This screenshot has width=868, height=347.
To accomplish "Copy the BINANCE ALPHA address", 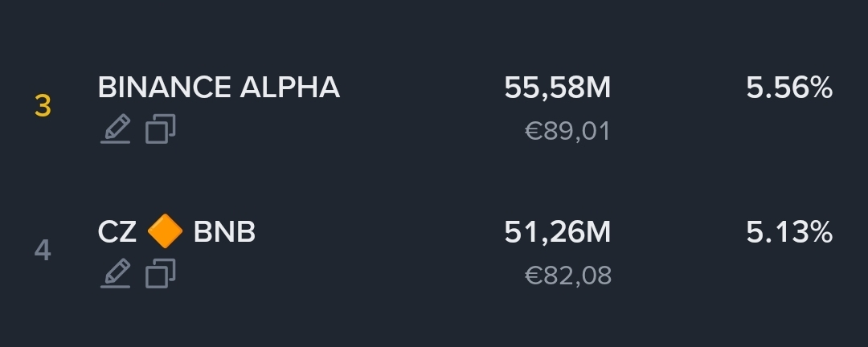I will 161,129.
